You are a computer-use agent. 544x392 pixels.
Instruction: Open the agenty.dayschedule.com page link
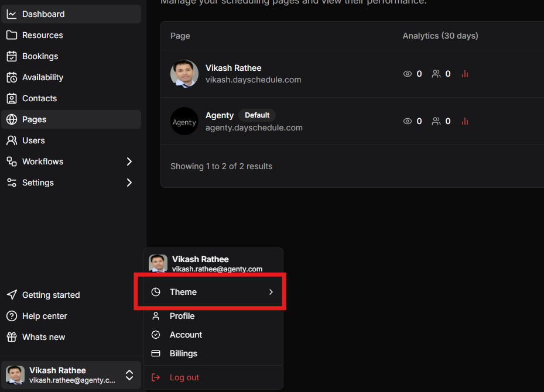click(254, 128)
